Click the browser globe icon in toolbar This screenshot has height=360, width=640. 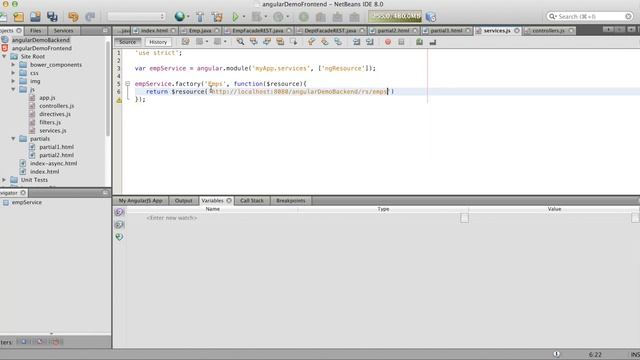pos(179,16)
